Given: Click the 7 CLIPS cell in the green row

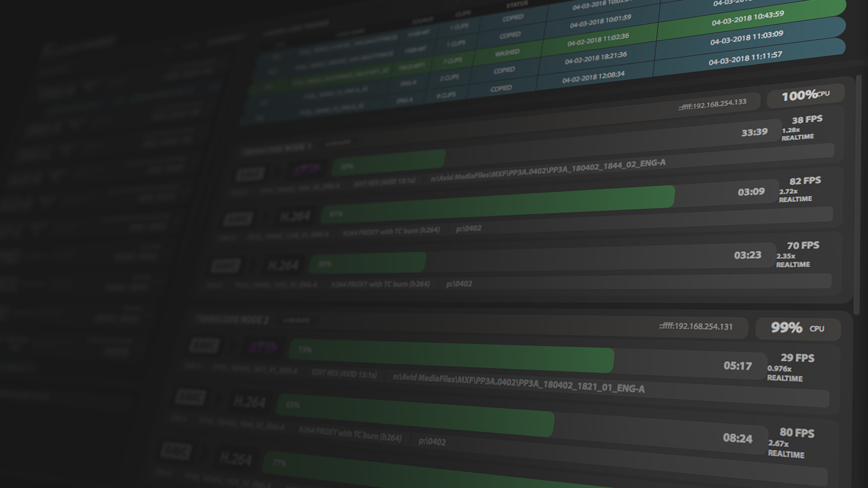Looking at the screenshot, I should (x=453, y=61).
